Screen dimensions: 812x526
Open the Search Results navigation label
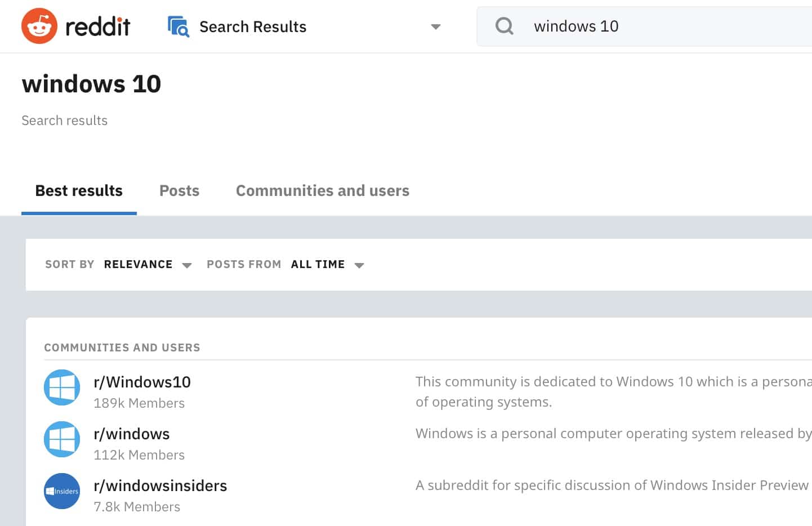point(253,26)
